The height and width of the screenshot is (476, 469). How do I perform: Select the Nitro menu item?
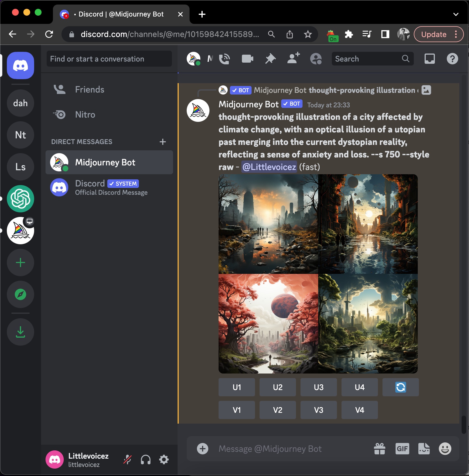85,115
